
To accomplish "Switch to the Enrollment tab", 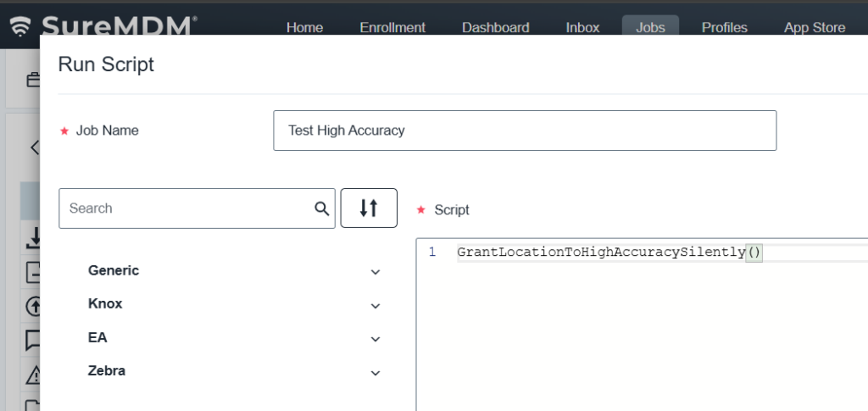I will 392,27.
